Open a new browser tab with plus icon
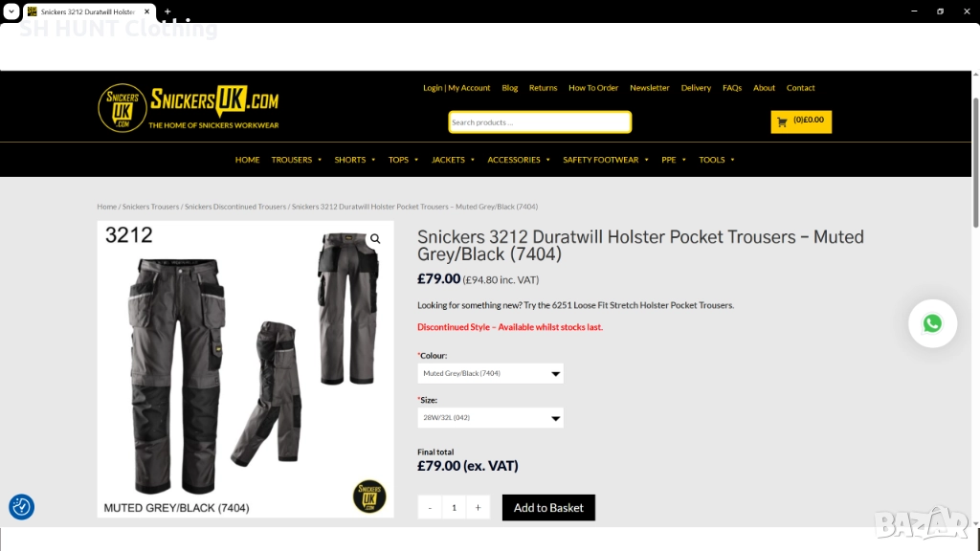The height and width of the screenshot is (551, 980). (x=167, y=11)
